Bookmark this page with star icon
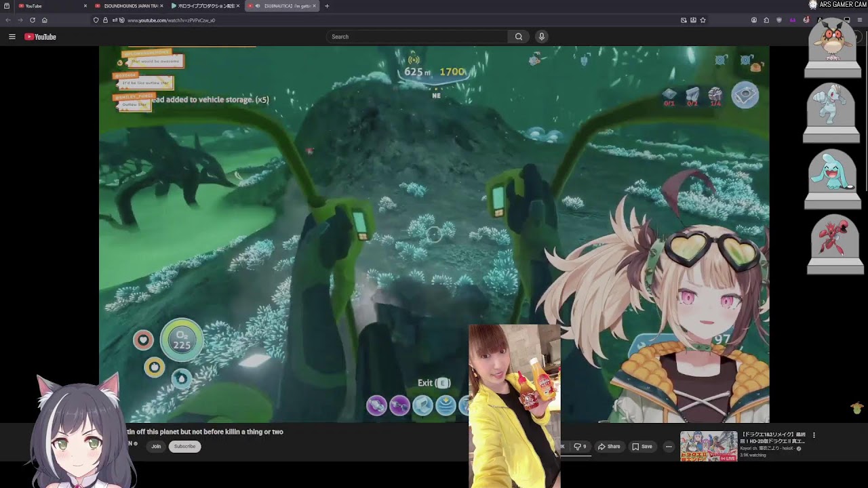 tap(703, 20)
